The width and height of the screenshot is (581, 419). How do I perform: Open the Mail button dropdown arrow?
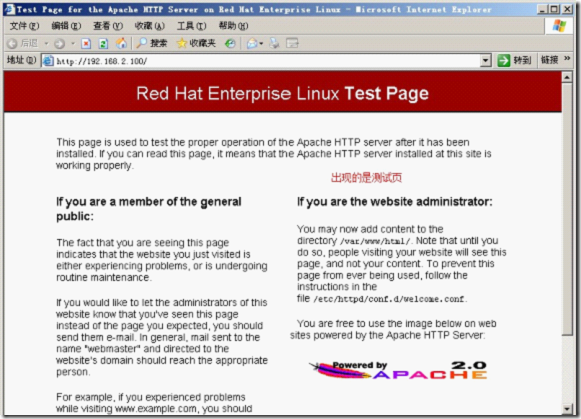[x=261, y=44]
